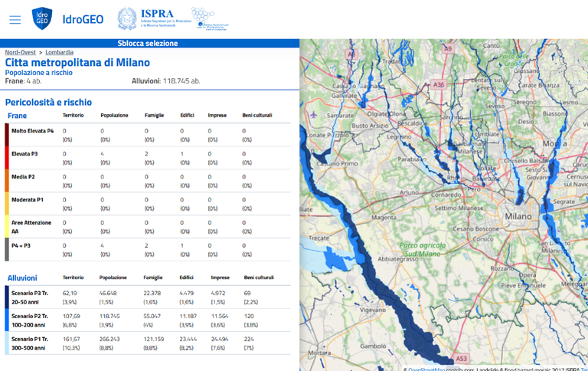Click the IdroGEO shield logo
The image size is (588, 371).
click(42, 18)
